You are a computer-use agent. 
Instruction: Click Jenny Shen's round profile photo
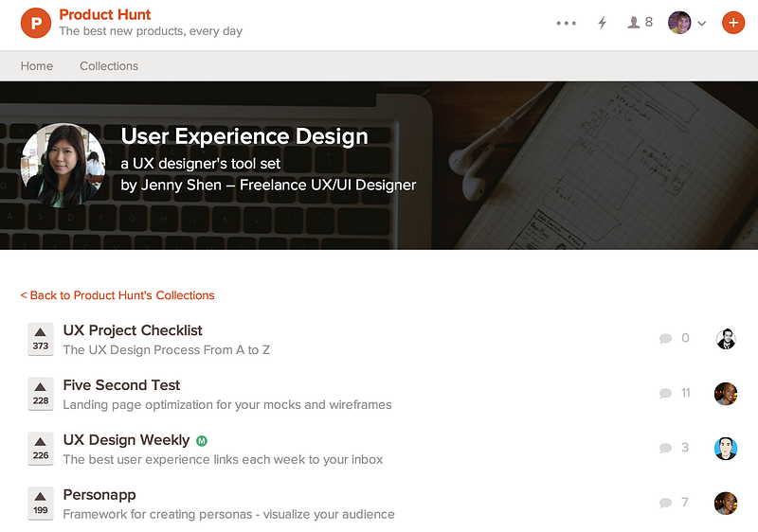click(63, 166)
